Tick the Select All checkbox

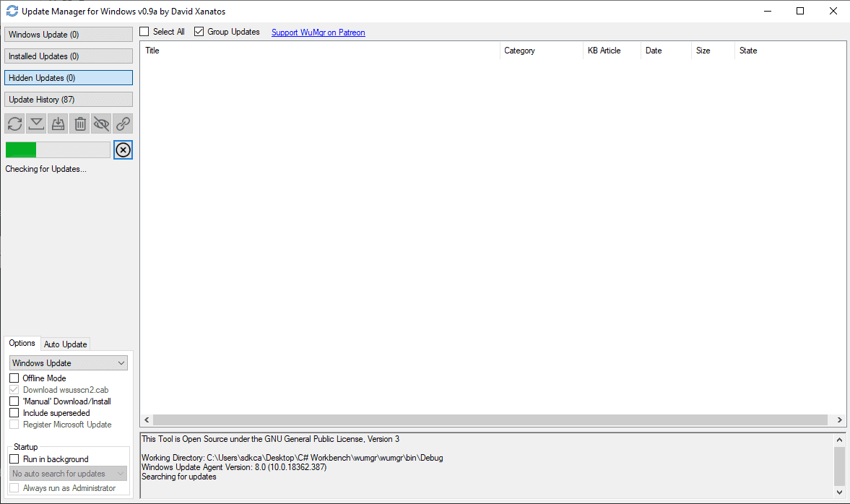coord(144,32)
